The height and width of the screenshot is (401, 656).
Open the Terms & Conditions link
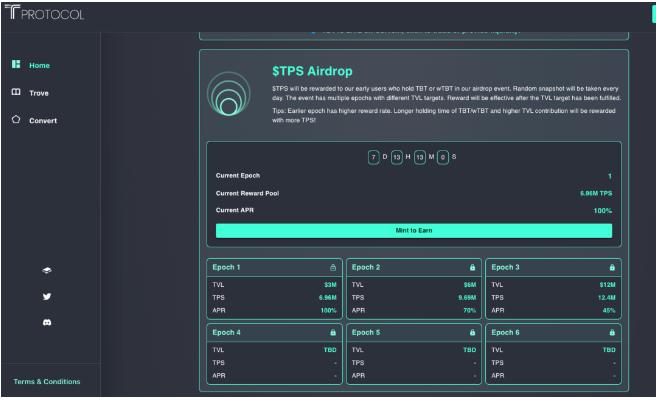pos(46,381)
